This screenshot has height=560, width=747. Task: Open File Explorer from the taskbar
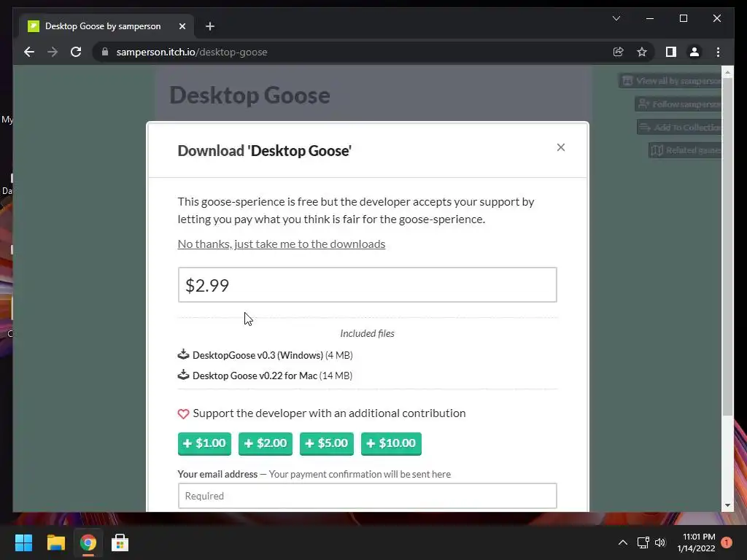click(x=55, y=542)
